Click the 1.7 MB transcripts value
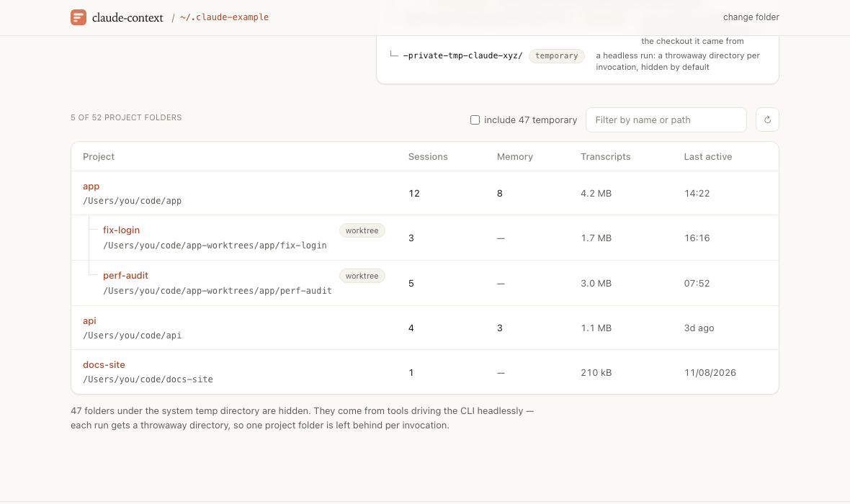850x504 pixels. click(596, 238)
